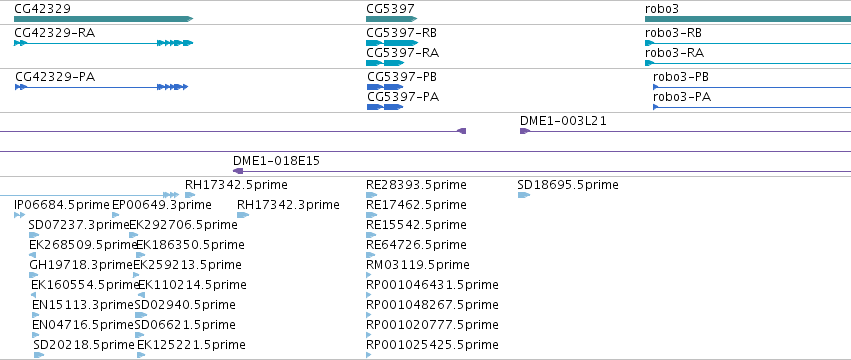Select the CG42329-PA exon cluster
This screenshot has height=360, width=851.
[173, 87]
